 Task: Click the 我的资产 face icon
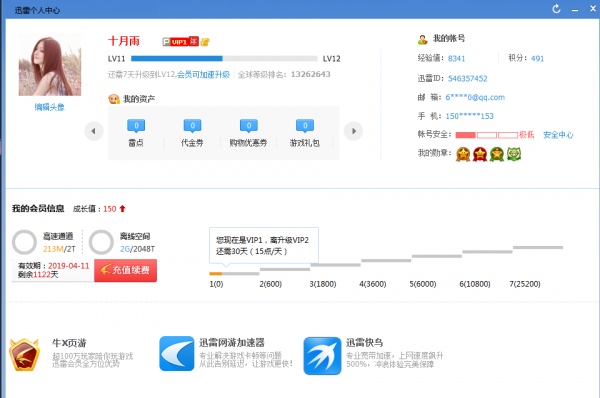point(114,99)
